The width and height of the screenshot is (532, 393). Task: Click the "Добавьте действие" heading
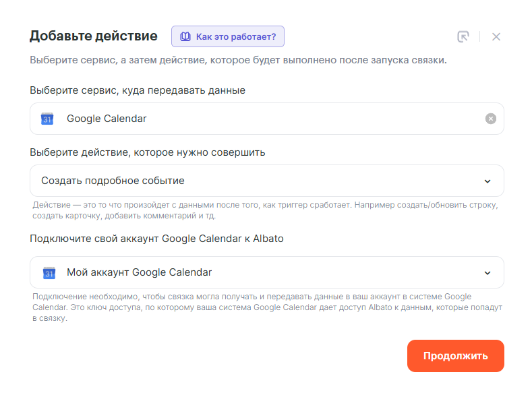[x=94, y=36]
